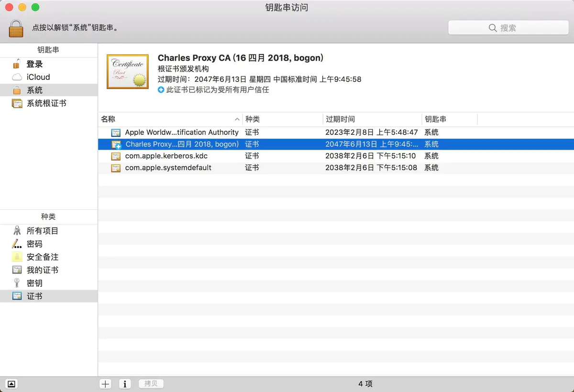The width and height of the screenshot is (574, 392).
Task: Select com.apple.systemdefault row
Action: point(336,168)
